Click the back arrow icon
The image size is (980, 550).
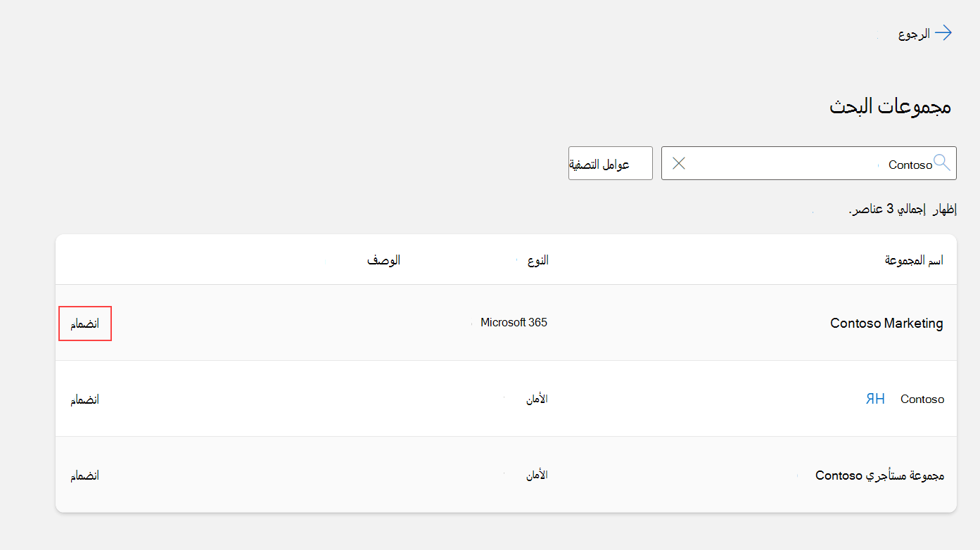click(x=943, y=33)
